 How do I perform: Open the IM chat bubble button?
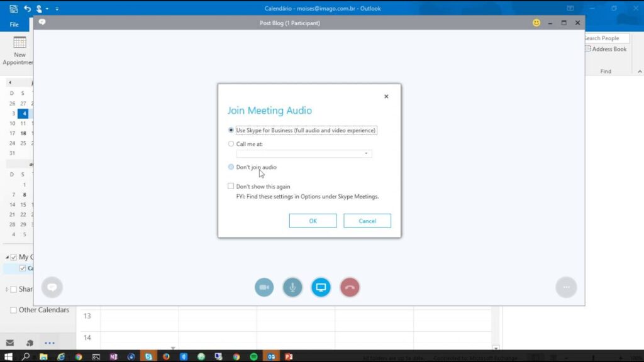[x=52, y=287]
